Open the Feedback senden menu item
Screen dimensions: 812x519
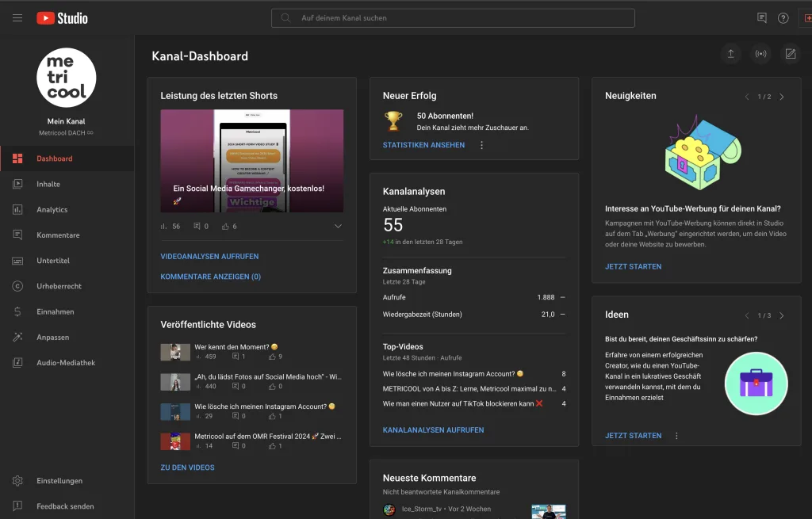(x=67, y=506)
